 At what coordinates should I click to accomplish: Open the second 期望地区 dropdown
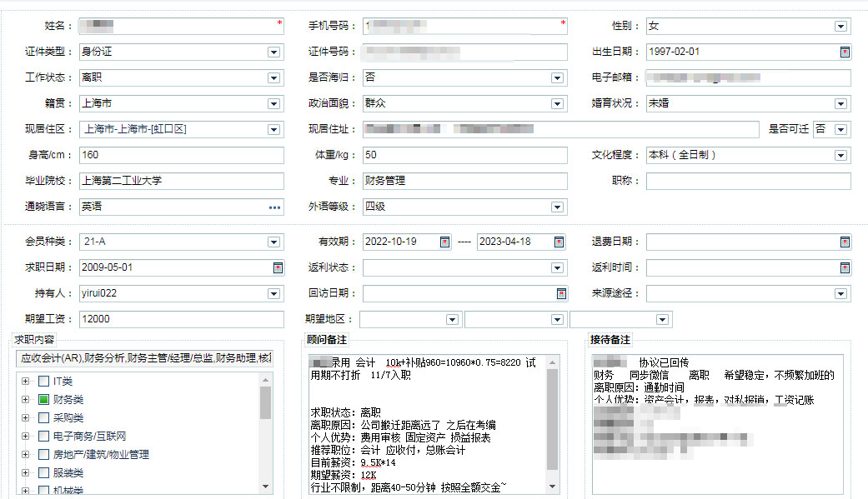[557, 320]
